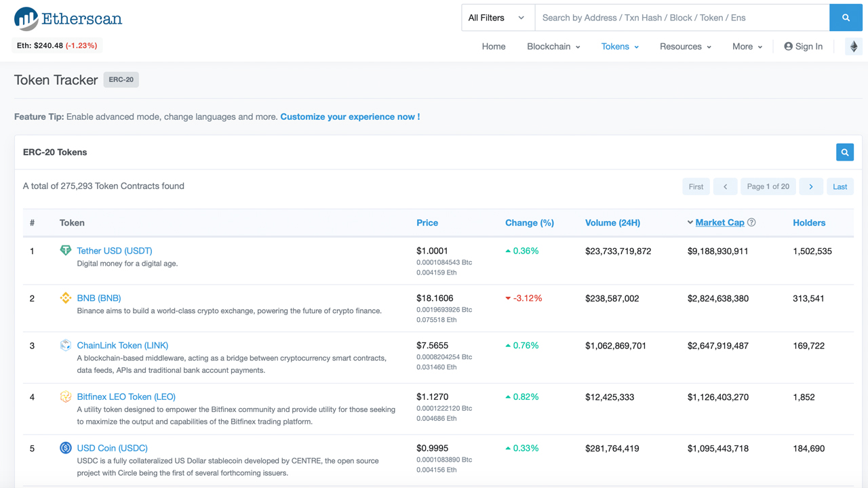Open Bitfinex LEO Token (LEO) page
This screenshot has height=488, width=868.
[x=126, y=397]
